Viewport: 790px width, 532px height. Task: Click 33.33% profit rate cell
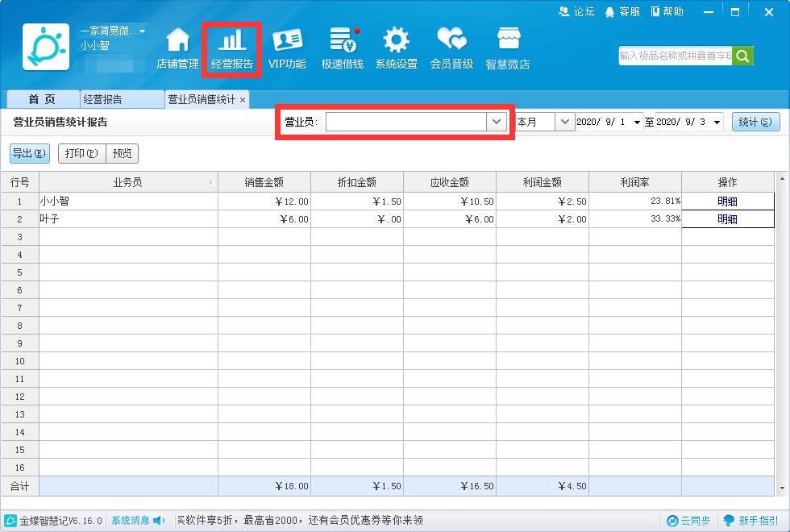pyautogui.click(x=635, y=219)
